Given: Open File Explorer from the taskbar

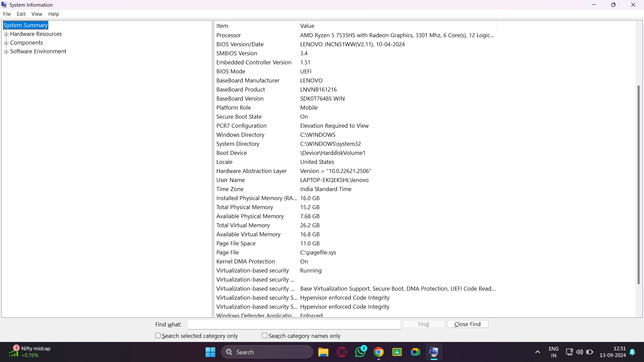Looking at the screenshot, I should point(323,352).
